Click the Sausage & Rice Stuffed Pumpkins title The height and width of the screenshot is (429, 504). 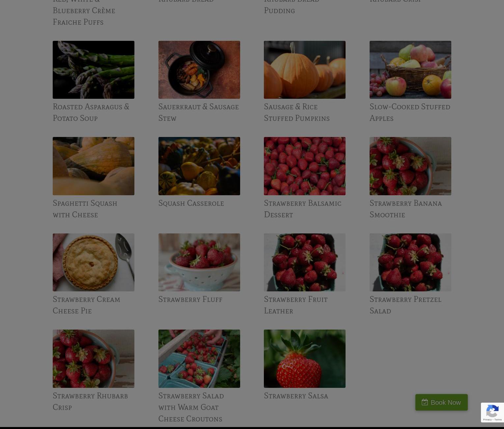pyautogui.click(x=296, y=112)
